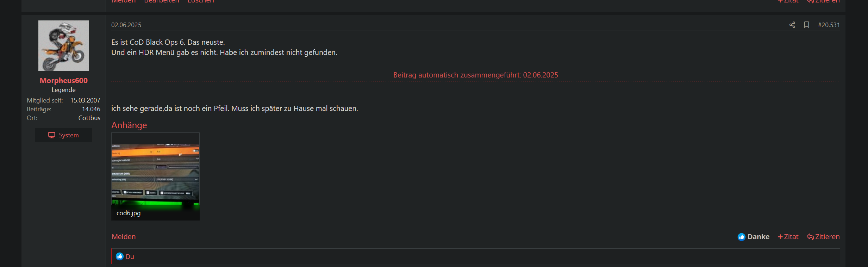Viewport: 868px width, 267px height.
Task: Bookmark post #20.531 via bookmark icon
Action: 807,25
